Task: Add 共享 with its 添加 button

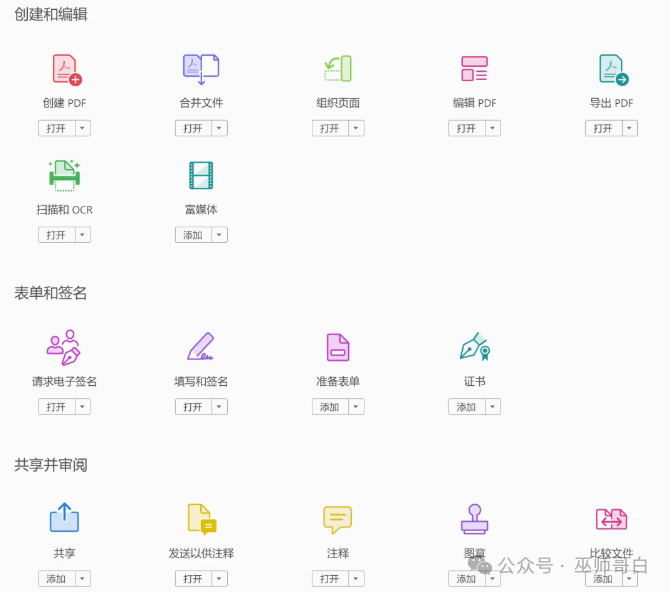Action: tap(57, 578)
